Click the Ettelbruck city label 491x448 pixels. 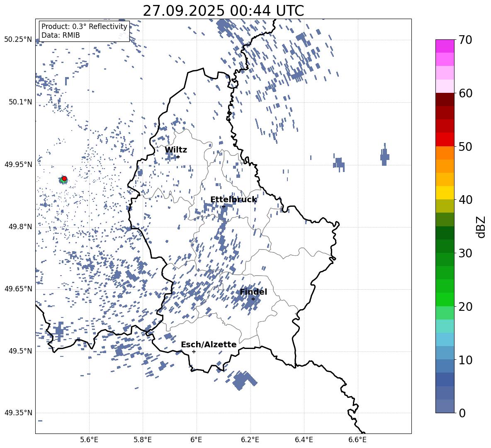[x=233, y=199]
